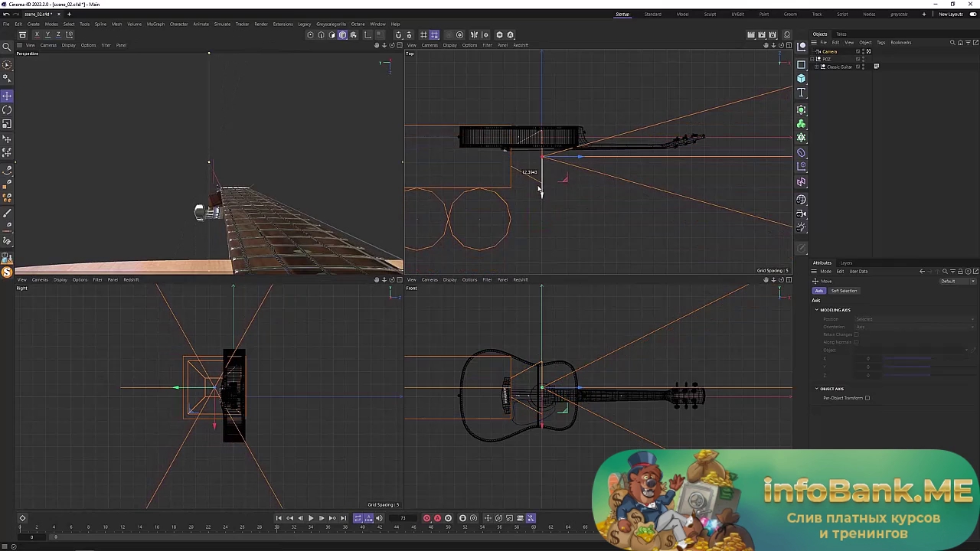Image resolution: width=980 pixels, height=551 pixels.
Task: Toggle the workplane grid icon
Action: coord(423,34)
